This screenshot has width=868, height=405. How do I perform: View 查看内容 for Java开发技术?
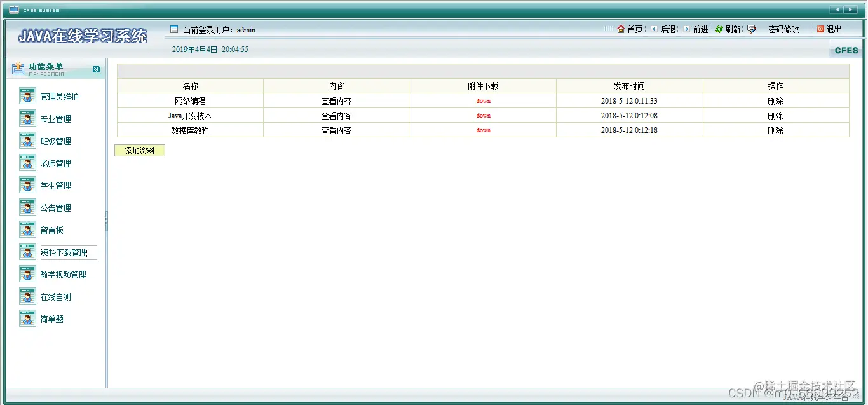[336, 116]
